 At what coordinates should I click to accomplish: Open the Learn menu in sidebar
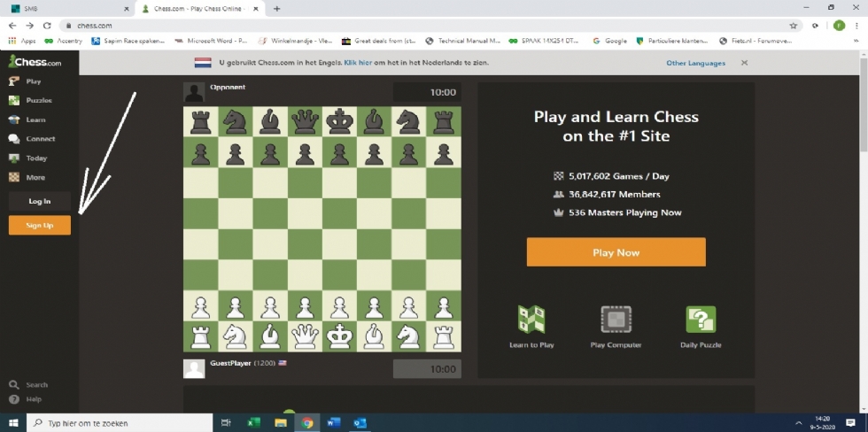click(27, 120)
